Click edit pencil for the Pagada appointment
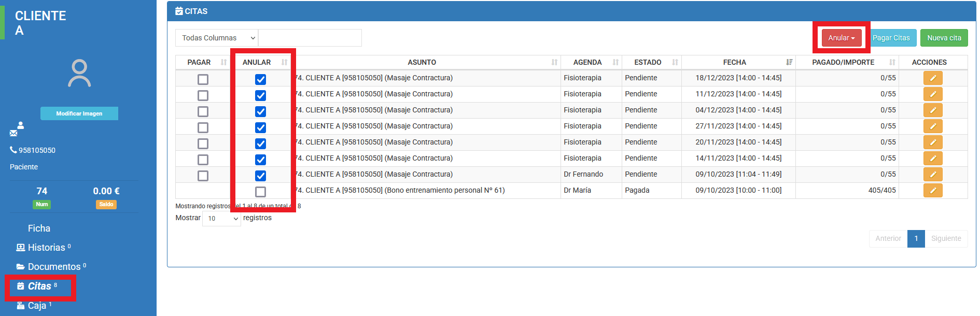 point(932,191)
